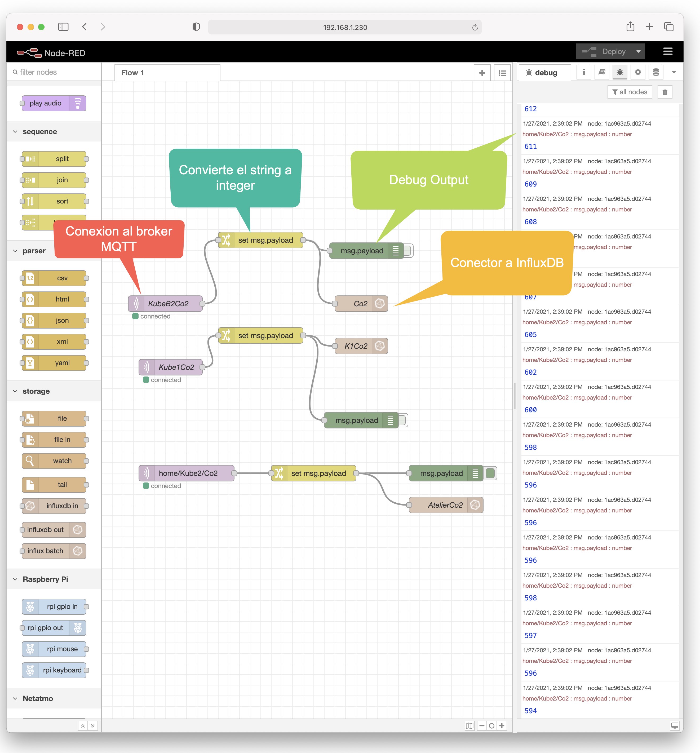Collapse the Raspberry Pi palette category

coord(54,579)
